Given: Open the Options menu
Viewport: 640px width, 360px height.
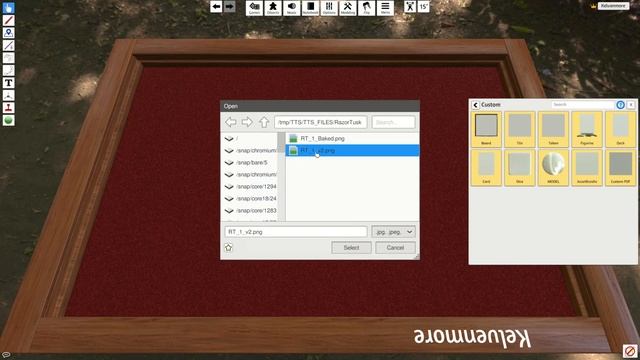Looking at the screenshot, I should (x=329, y=8).
